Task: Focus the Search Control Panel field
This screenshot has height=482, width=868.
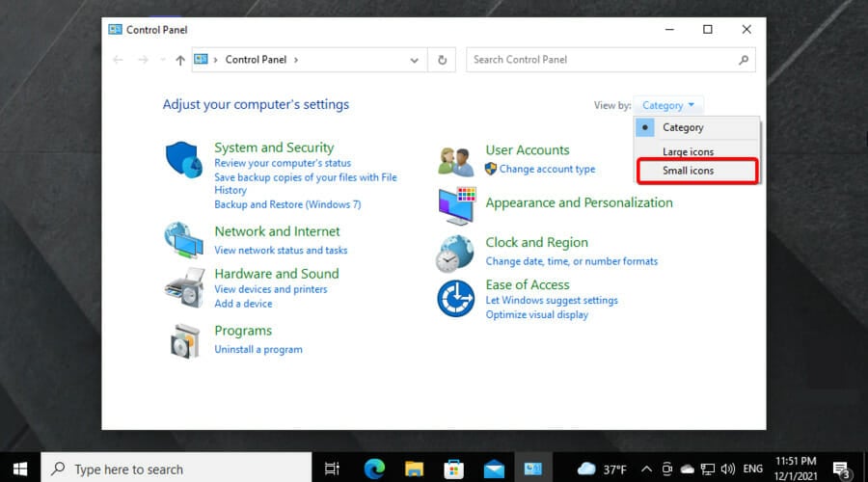Action: pos(610,60)
